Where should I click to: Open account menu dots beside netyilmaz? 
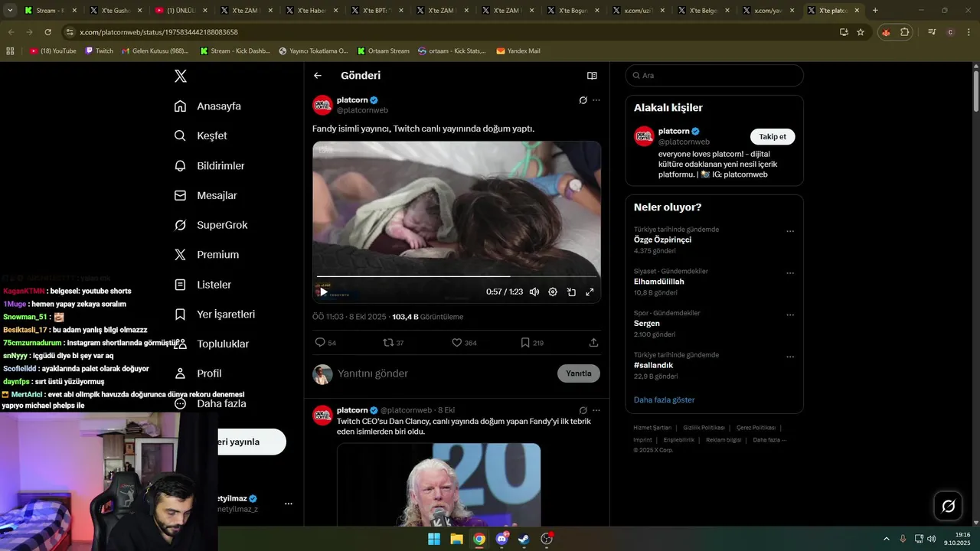pos(289,504)
